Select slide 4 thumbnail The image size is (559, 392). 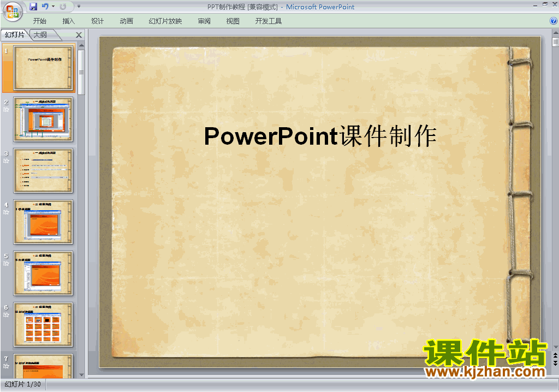pyautogui.click(x=43, y=222)
